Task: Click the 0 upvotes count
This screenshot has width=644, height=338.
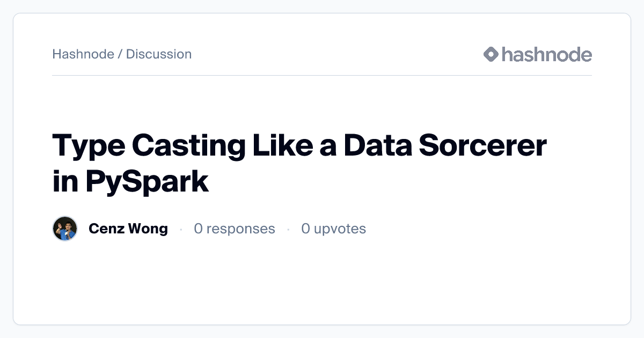Action: tap(333, 229)
